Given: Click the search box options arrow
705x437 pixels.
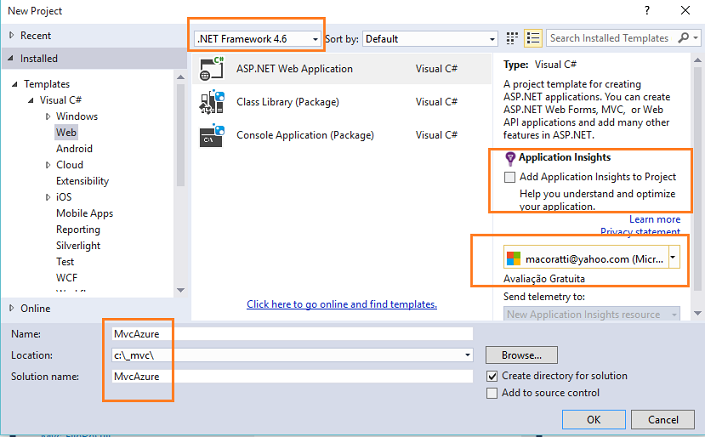Looking at the screenshot, I should tap(696, 38).
